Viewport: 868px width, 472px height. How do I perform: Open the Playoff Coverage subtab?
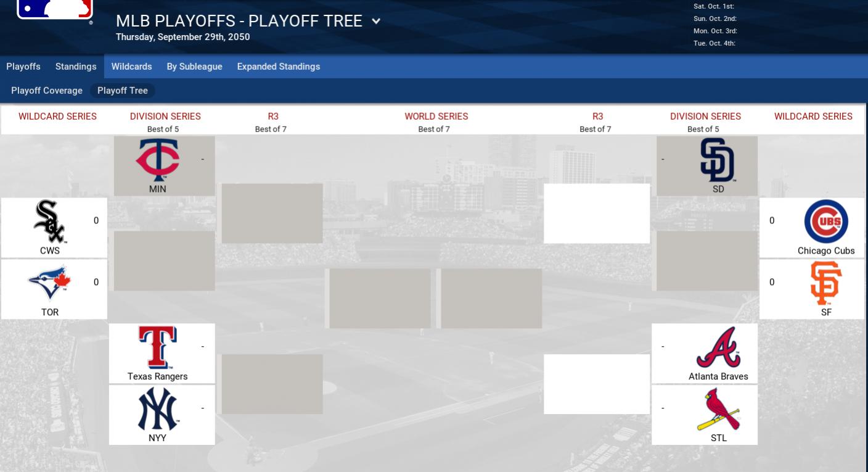pos(47,91)
